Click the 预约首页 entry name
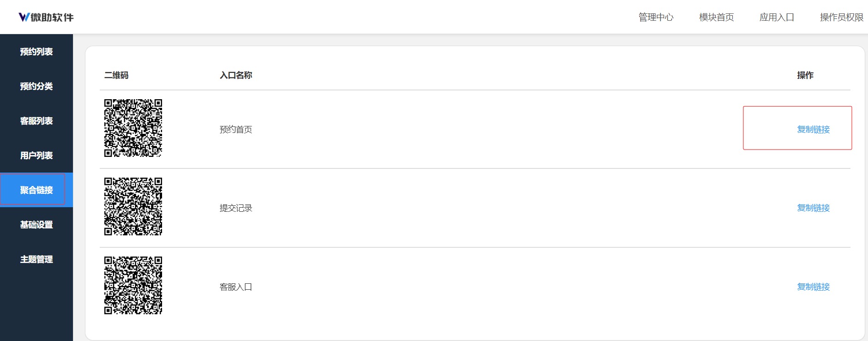This screenshot has width=868, height=341. pyautogui.click(x=235, y=130)
